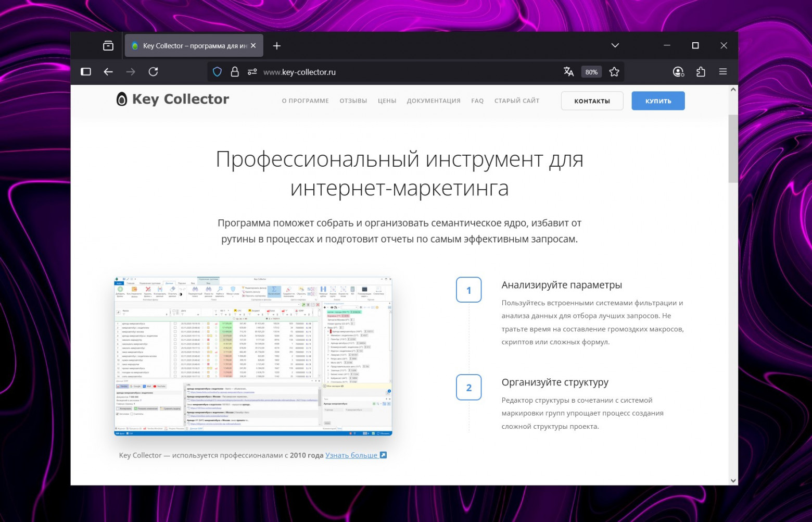Viewport: 812px width, 522px height.
Task: Open the FAQ menu item
Action: tap(477, 101)
